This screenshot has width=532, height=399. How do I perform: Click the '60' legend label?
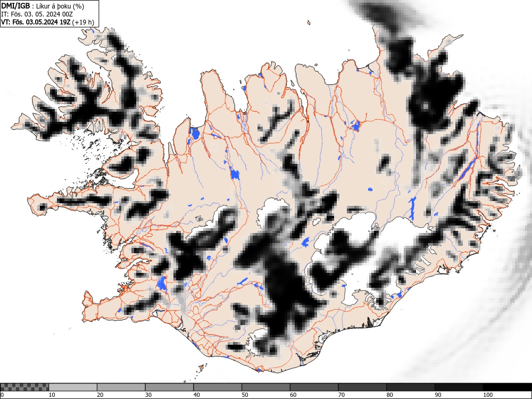(293, 395)
